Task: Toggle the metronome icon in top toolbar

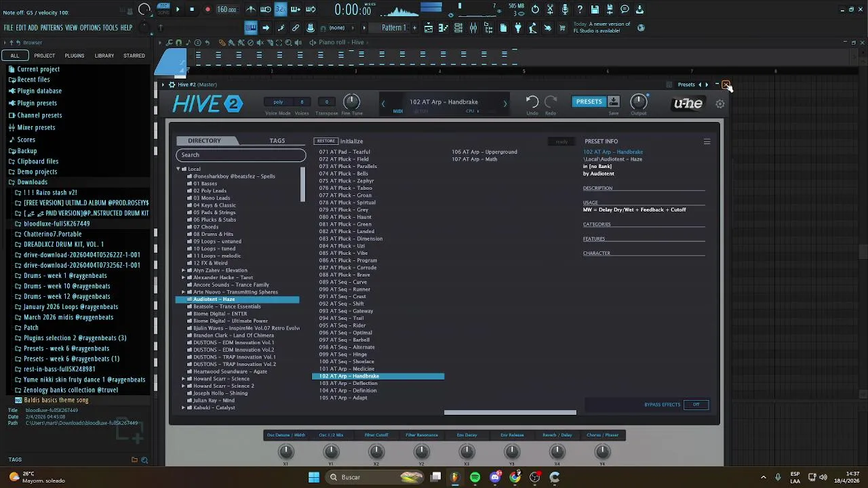Action: 251,9
